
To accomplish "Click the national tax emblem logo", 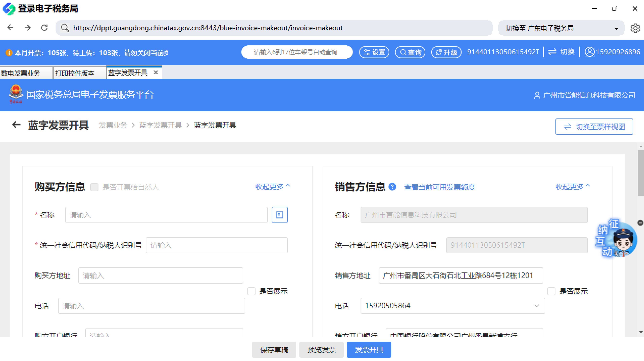I will click(16, 94).
